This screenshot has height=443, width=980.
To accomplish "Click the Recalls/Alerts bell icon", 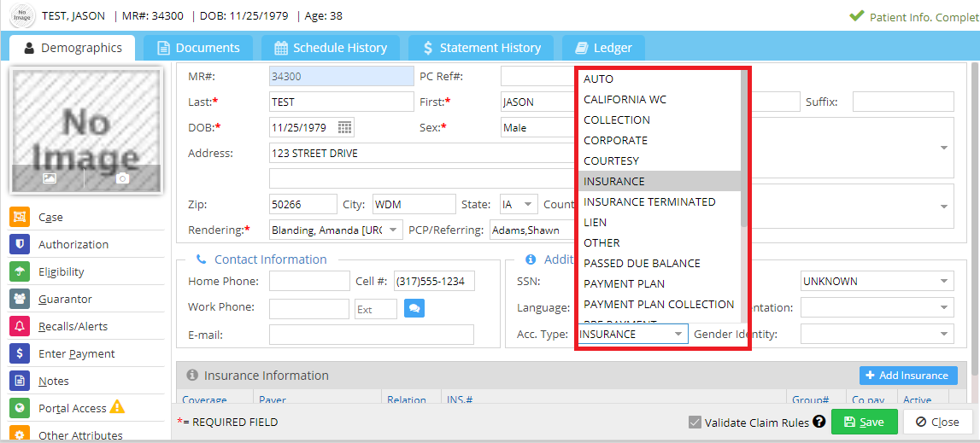I will click(x=20, y=326).
